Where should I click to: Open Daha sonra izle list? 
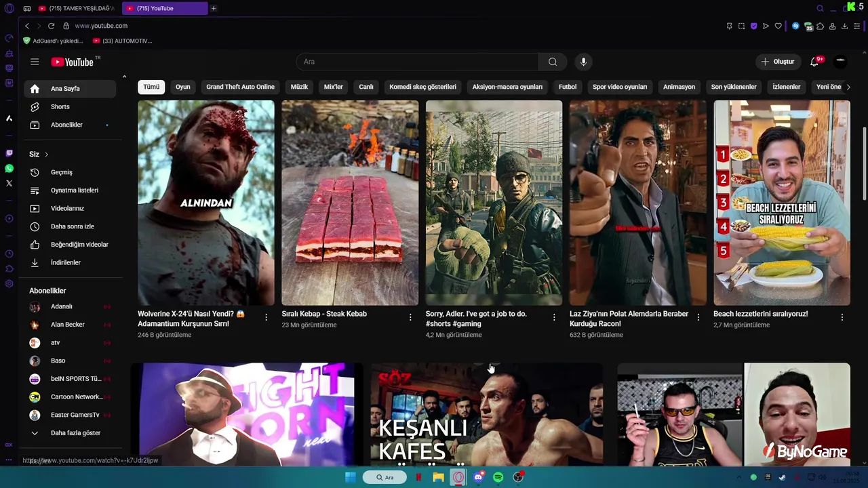tap(71, 226)
